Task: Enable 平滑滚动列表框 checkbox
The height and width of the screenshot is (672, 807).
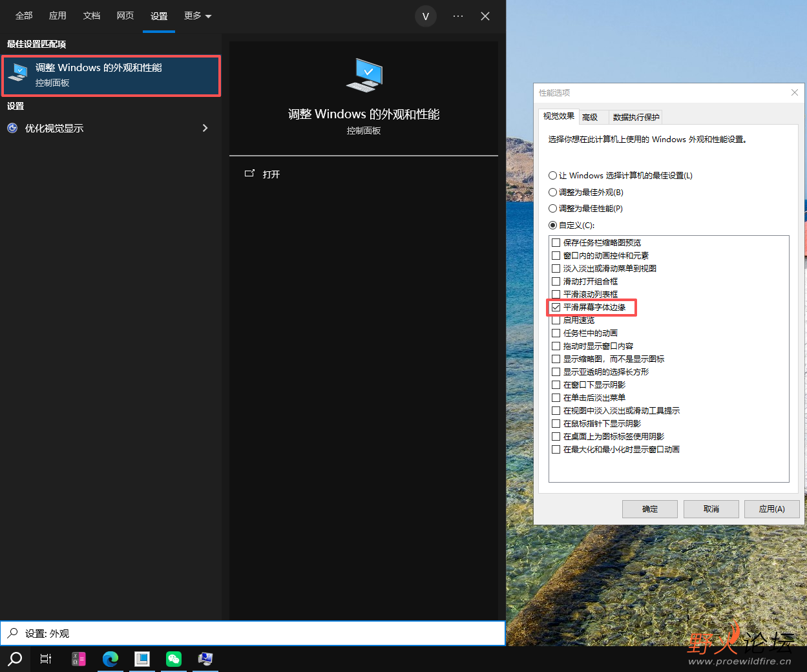Action: coord(556,294)
